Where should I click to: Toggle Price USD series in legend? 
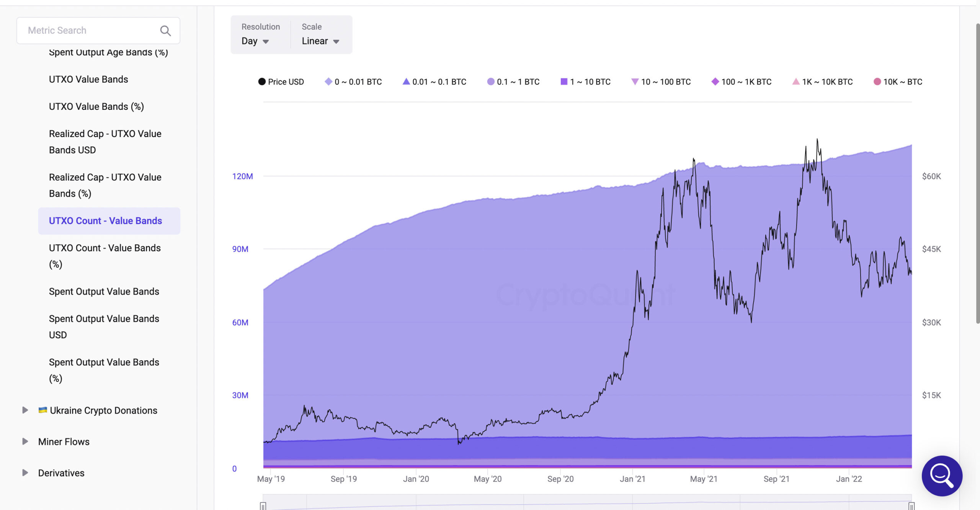coord(281,82)
